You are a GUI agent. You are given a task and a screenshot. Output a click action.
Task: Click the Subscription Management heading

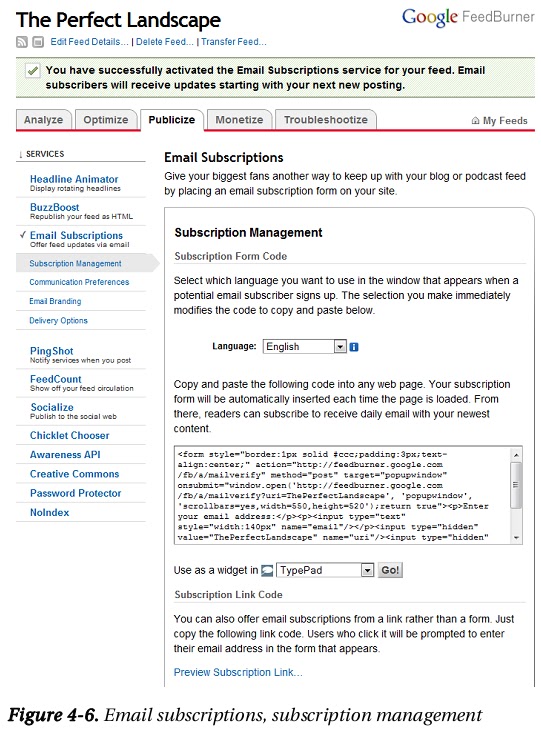click(x=248, y=232)
